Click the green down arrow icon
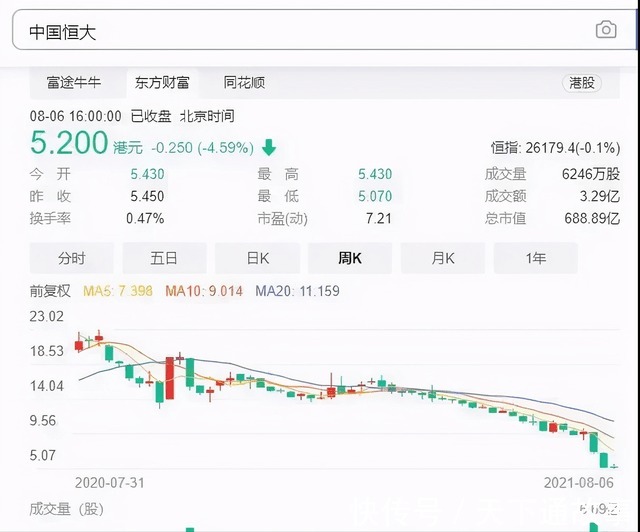Screen dimensions: 640x532 tap(269, 147)
